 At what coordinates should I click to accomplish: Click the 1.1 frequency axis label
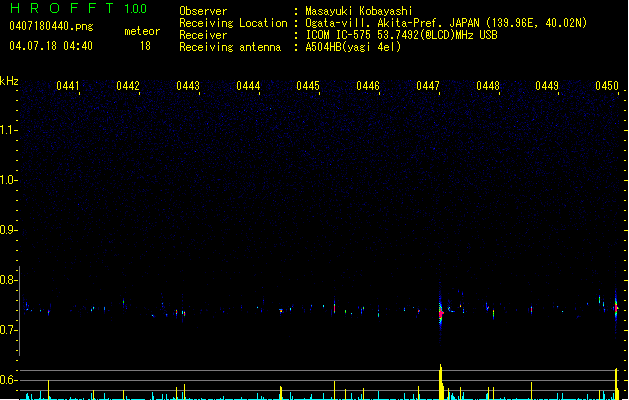coord(8,130)
